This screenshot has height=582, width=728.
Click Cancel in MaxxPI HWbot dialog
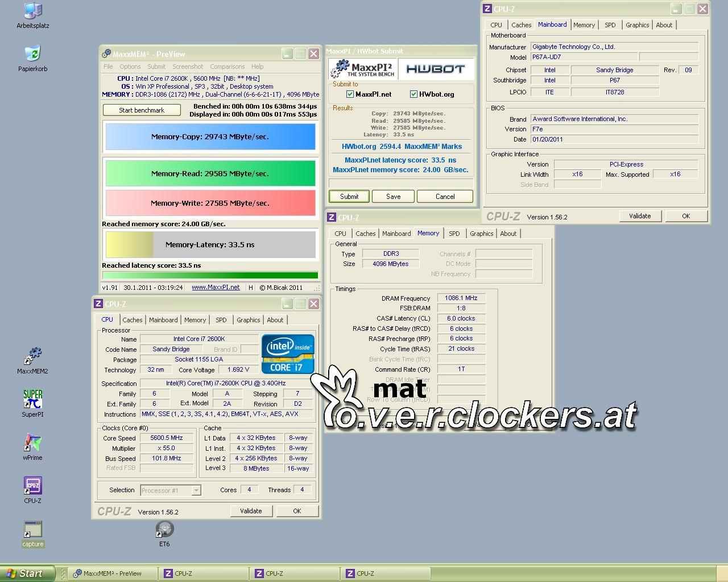point(445,197)
